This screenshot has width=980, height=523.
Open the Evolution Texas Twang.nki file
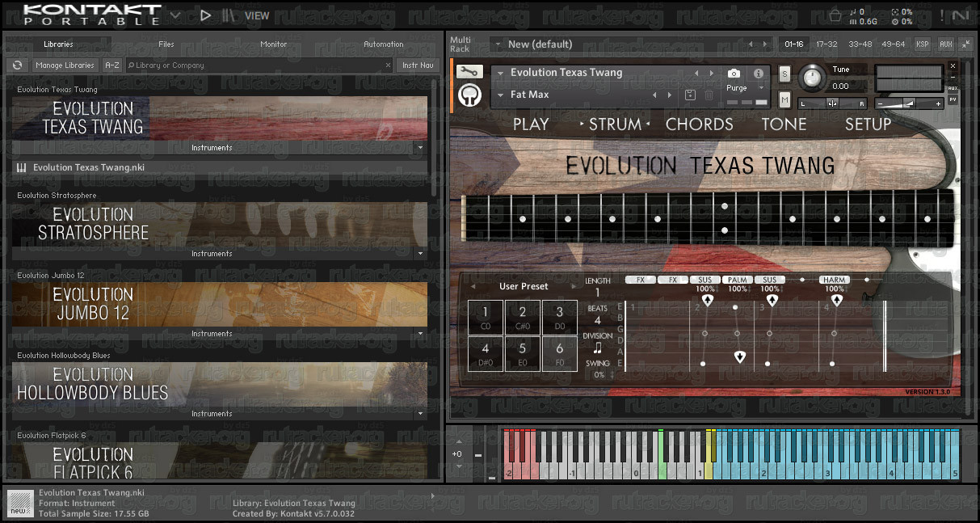click(x=220, y=167)
